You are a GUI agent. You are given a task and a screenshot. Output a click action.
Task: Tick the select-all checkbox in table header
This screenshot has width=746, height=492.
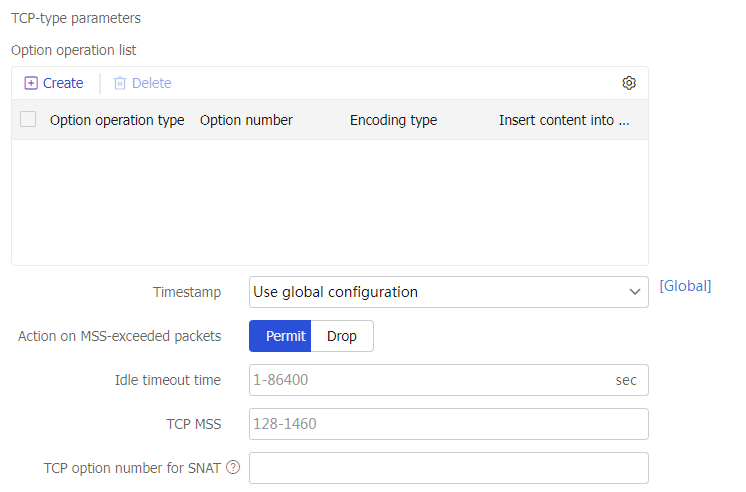click(28, 120)
